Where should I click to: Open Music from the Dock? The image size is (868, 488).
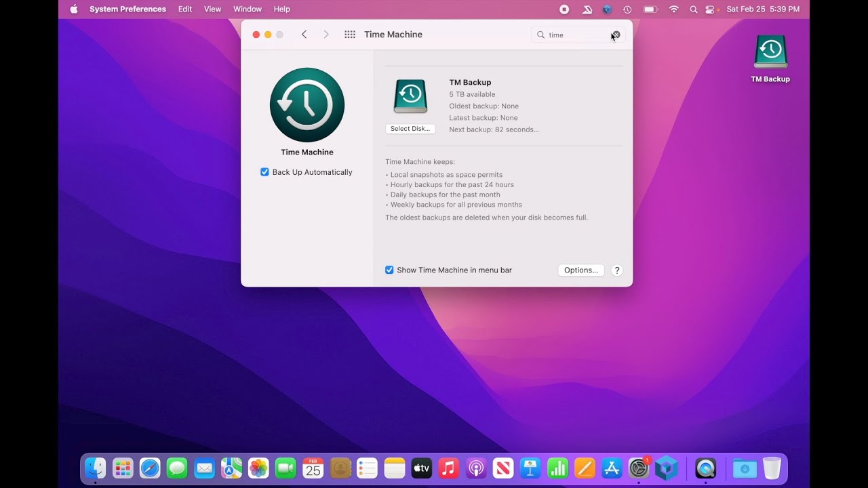click(449, 468)
